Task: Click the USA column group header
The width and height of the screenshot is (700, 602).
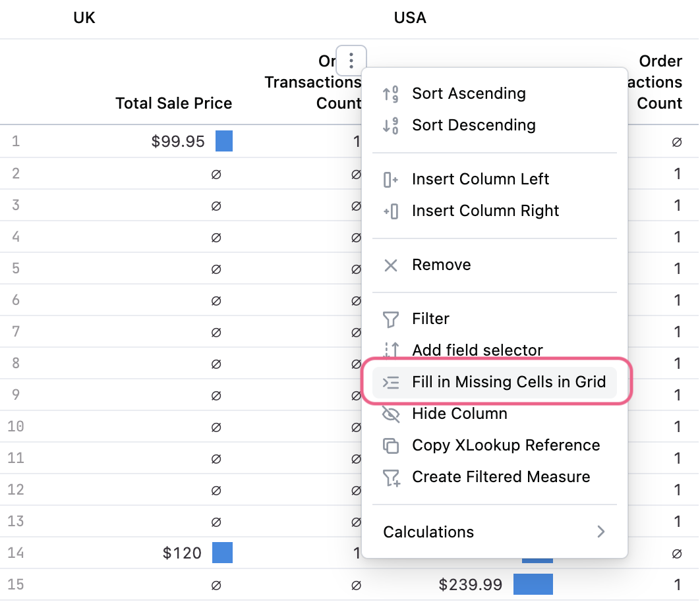Action: tap(410, 18)
